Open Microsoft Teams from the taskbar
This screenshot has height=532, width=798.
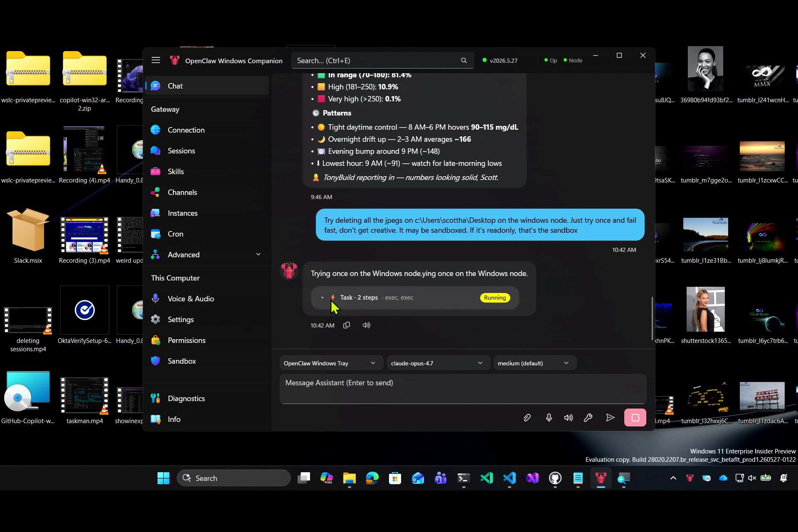coord(441,478)
